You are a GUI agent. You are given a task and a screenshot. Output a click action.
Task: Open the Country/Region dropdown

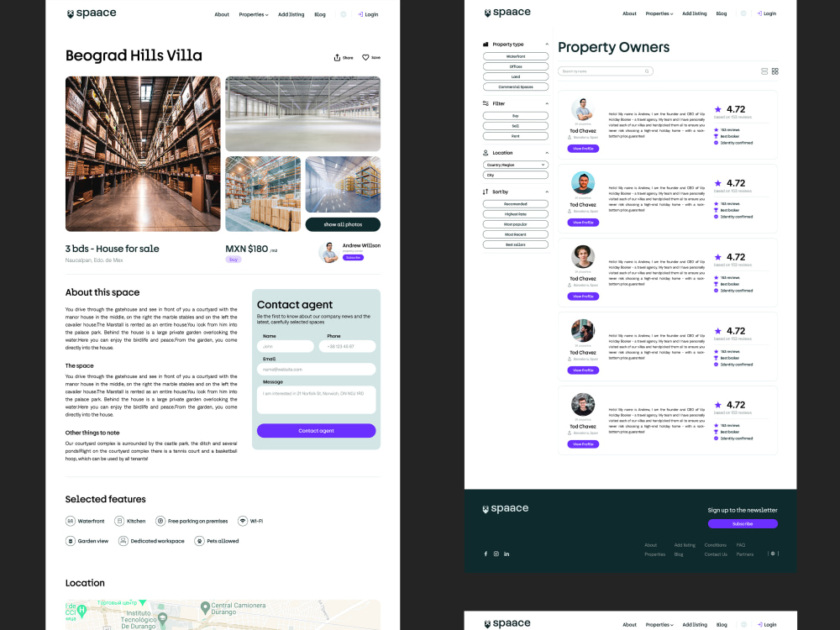click(x=516, y=165)
